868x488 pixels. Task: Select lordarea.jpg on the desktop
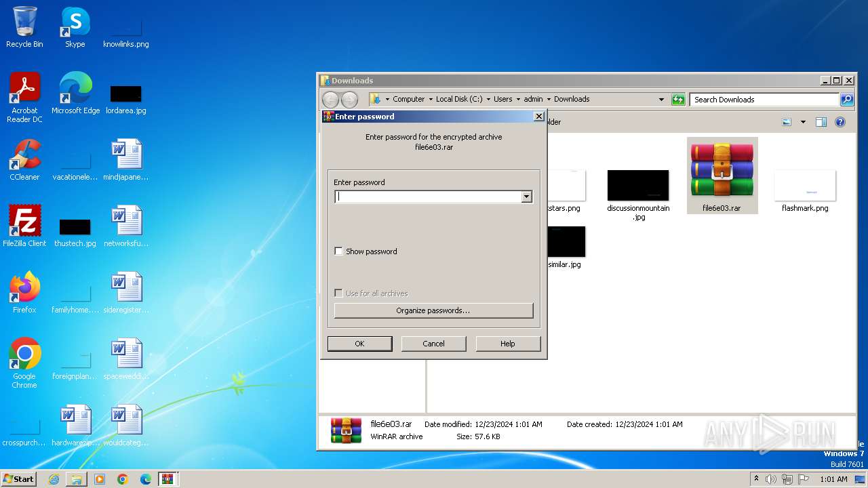125,99
